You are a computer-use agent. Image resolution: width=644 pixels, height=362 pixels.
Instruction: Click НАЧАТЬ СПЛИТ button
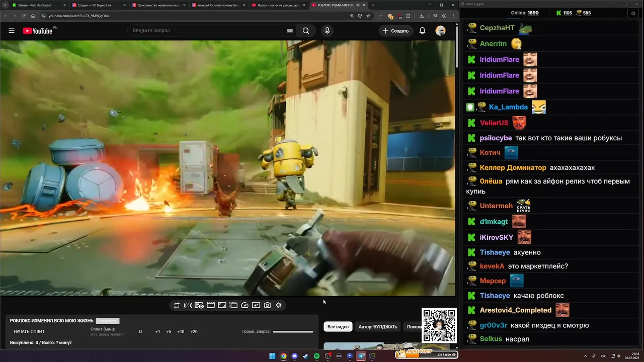point(29,332)
